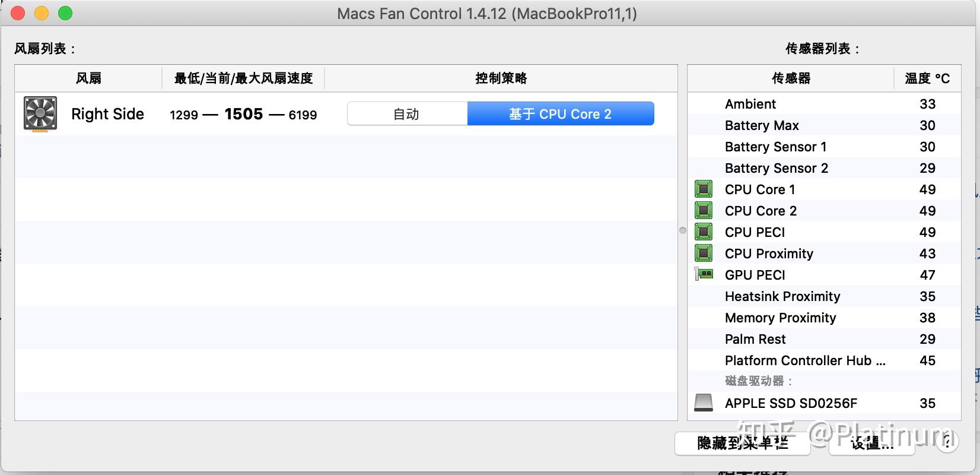
Task: Click the 传感器 column header
Action: 791,78
